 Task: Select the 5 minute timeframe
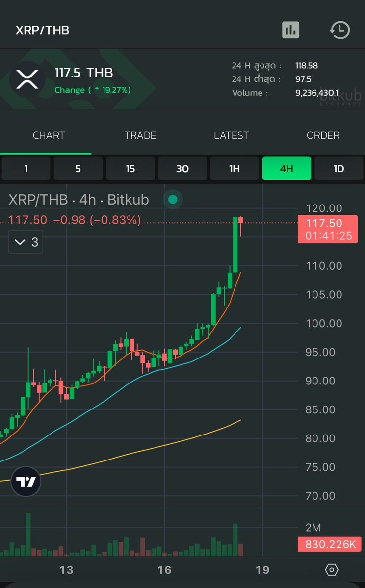78,168
